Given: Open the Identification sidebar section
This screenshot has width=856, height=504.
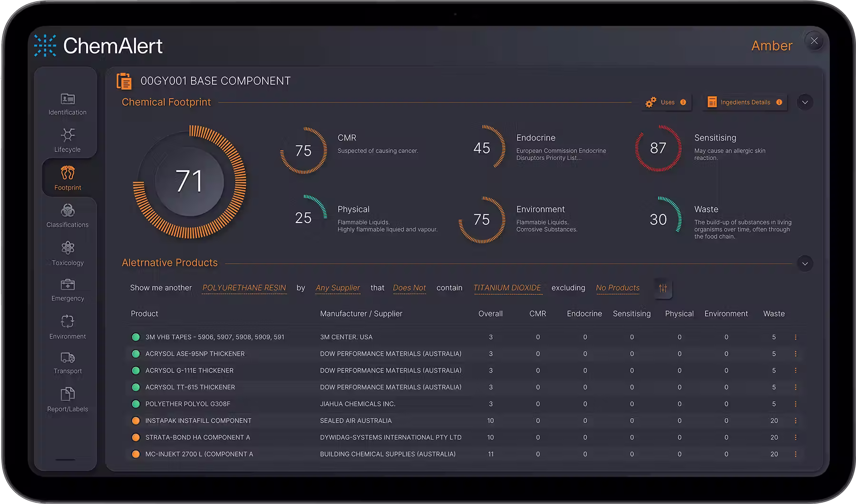Looking at the screenshot, I should coord(68,104).
